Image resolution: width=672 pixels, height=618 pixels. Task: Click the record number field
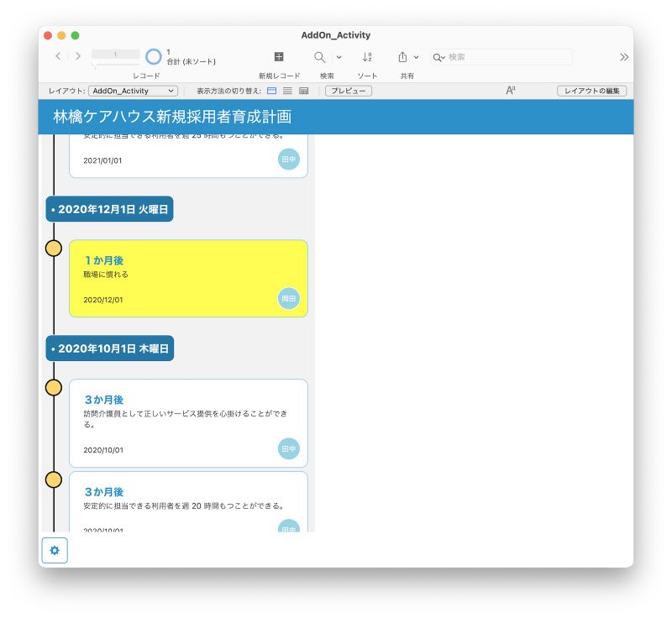tap(116, 54)
